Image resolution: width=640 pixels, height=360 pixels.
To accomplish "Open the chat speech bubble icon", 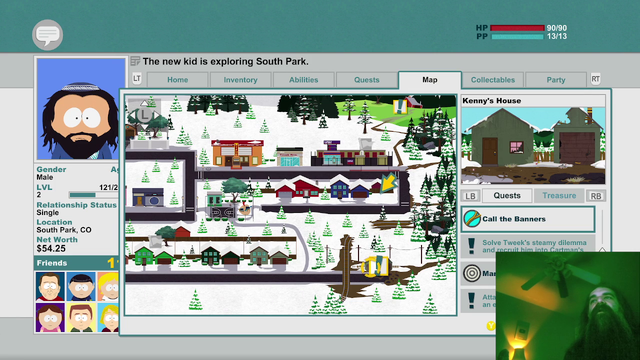I will click(x=47, y=35).
